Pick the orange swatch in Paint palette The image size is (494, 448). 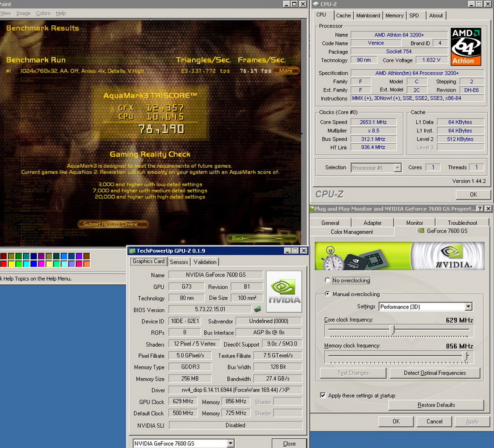coord(87,263)
